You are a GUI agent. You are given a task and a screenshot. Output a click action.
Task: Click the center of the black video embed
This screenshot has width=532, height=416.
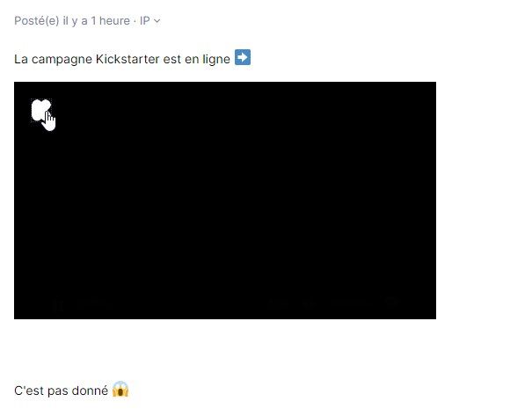225,201
